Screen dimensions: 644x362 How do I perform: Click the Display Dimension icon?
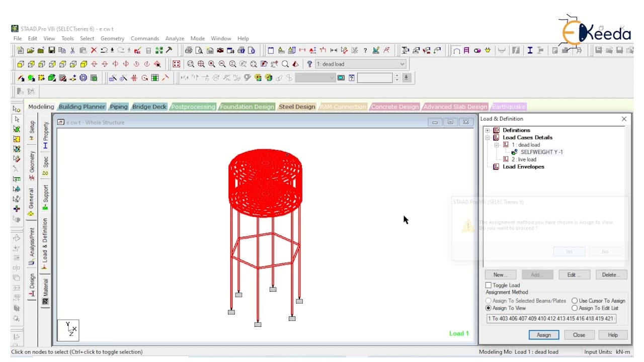click(333, 50)
